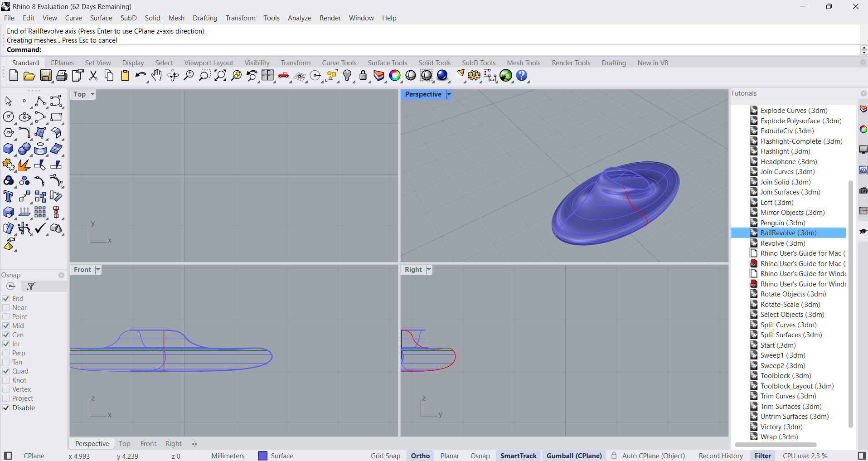Screen dimensions: 868x461
Task: Open the Right viewport dropdown arrow
Action: (x=429, y=270)
